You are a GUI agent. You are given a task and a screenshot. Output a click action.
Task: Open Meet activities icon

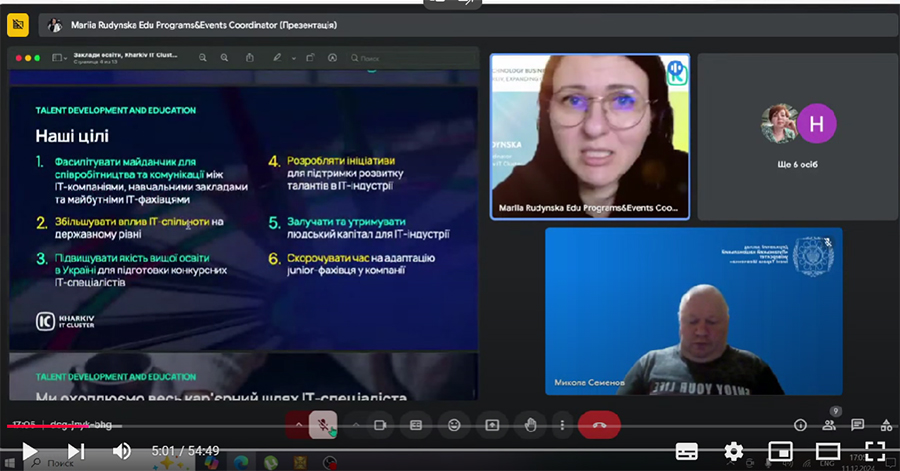pyautogui.click(x=886, y=425)
